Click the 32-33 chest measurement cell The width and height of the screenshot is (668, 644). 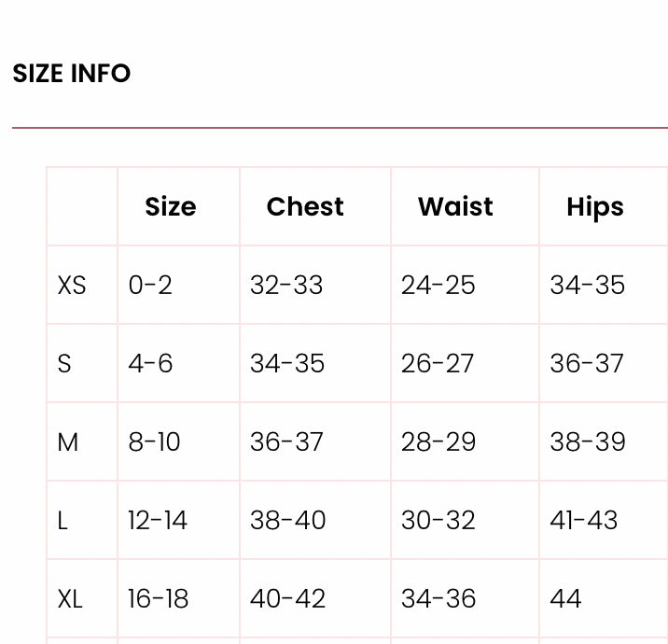(286, 285)
